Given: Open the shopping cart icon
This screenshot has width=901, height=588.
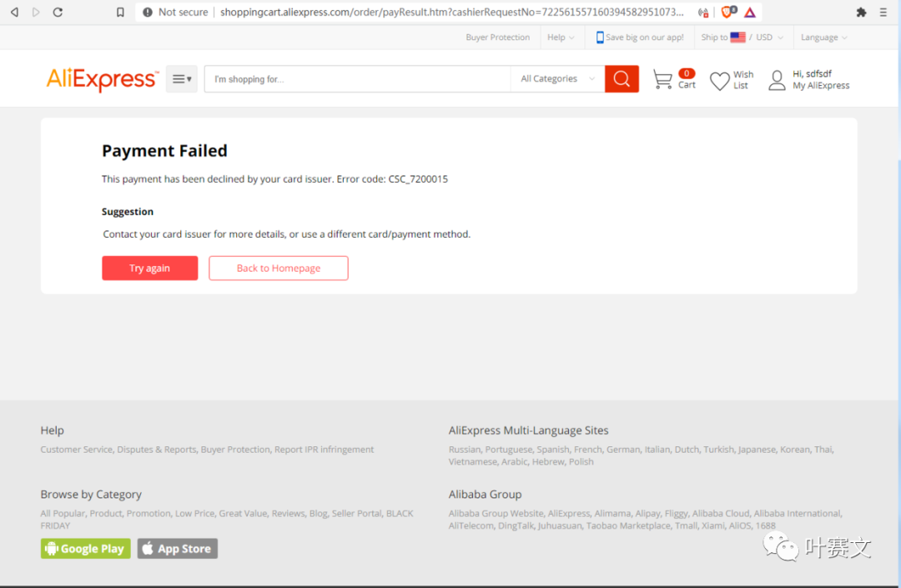Looking at the screenshot, I should [662, 80].
